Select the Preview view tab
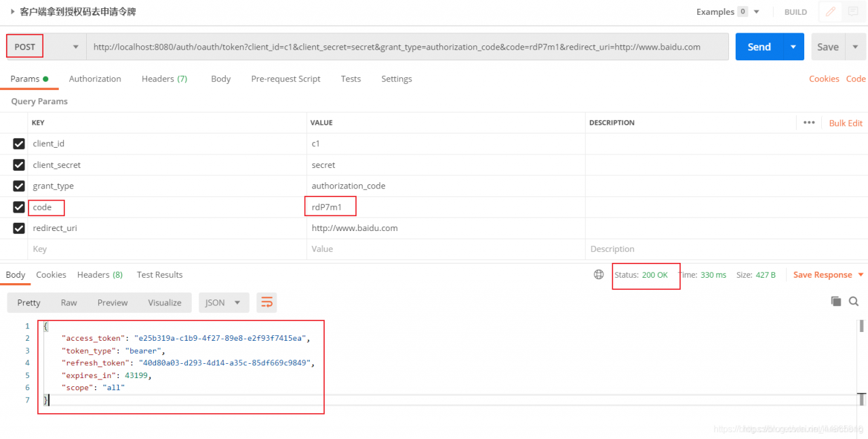The image size is (868, 439). click(113, 302)
